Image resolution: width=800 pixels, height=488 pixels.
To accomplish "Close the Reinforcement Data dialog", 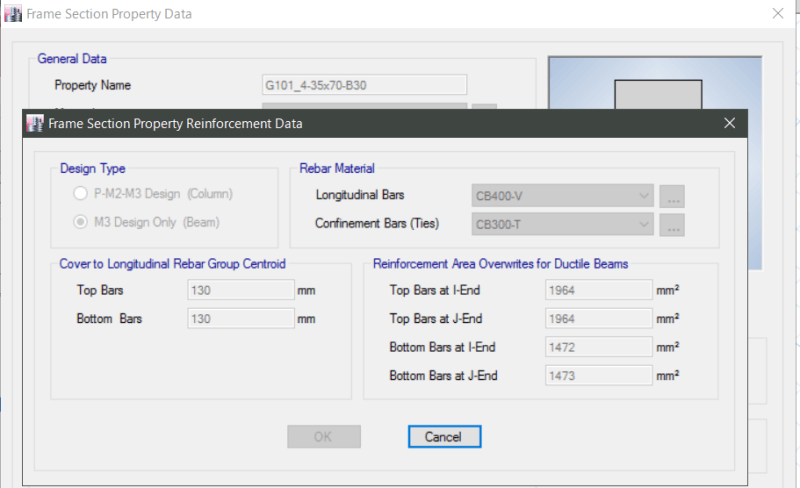I will coord(730,123).
